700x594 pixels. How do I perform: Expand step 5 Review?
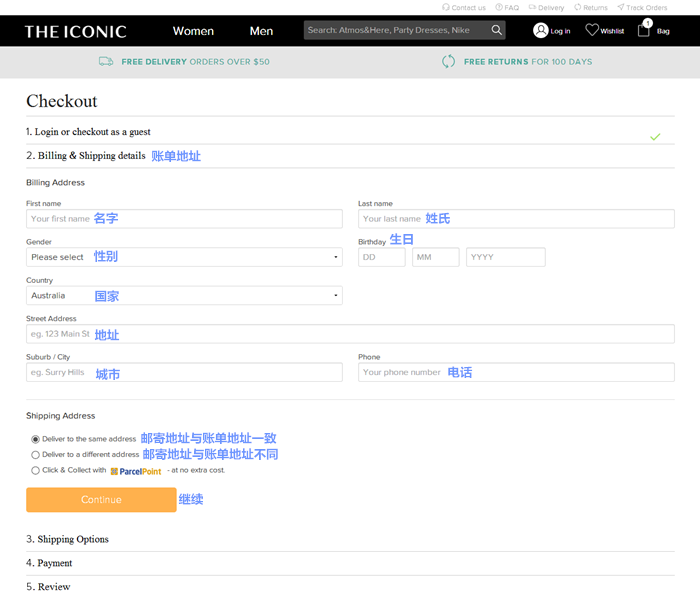(48, 586)
